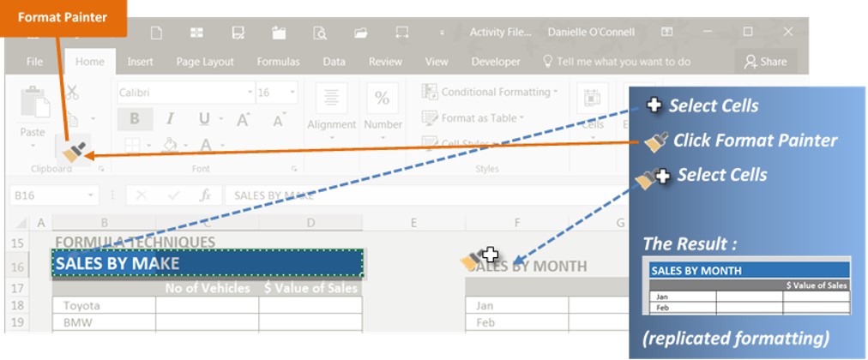Screen dimensions: 868x360
Task: Click the column D header
Action: click(x=310, y=223)
